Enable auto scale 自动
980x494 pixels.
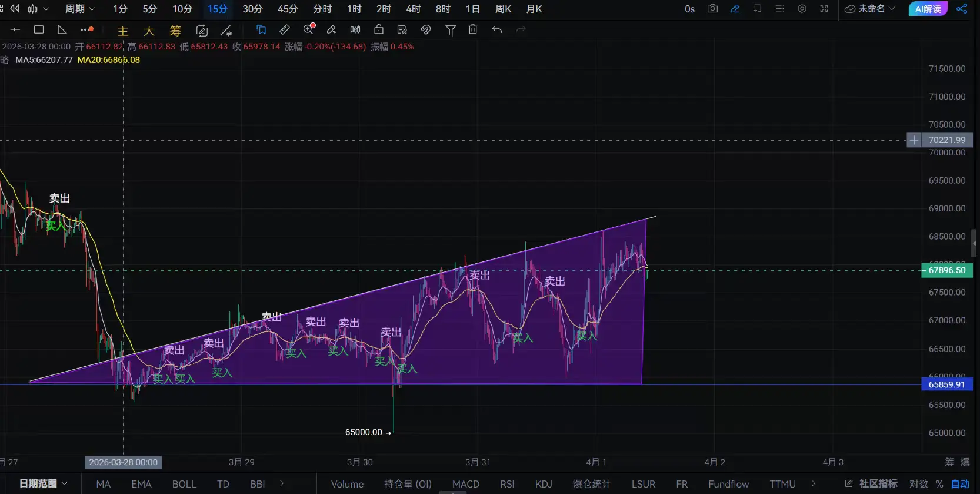tap(960, 484)
